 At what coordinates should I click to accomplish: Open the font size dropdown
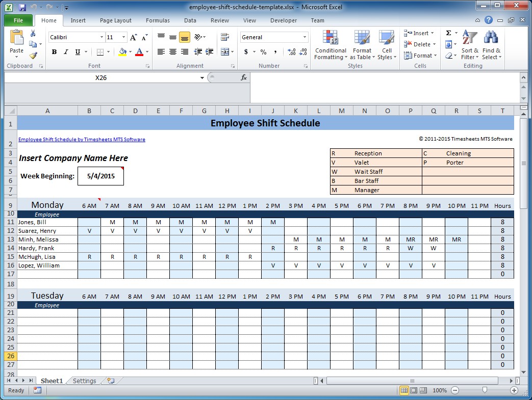point(123,37)
